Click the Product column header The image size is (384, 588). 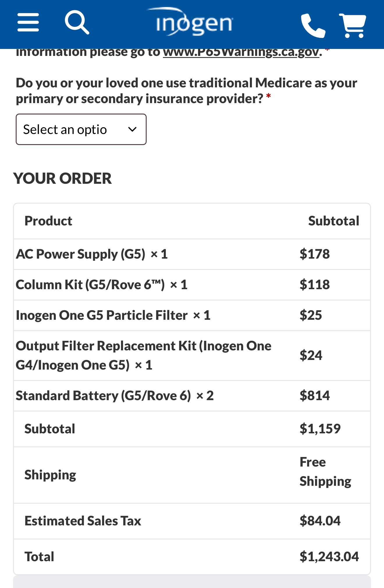tap(48, 221)
